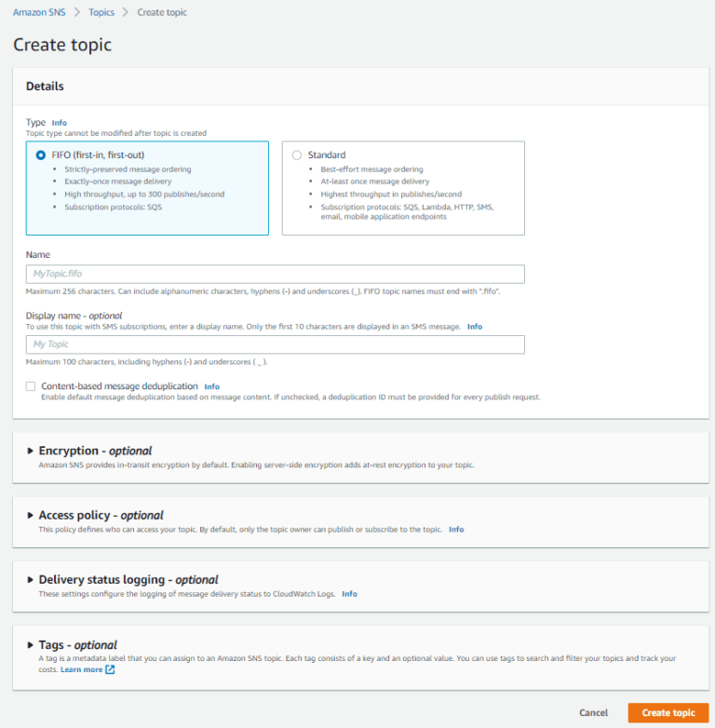715x728 pixels.
Task: Go to Amazon SNS breadcrumb
Action: pos(39,12)
